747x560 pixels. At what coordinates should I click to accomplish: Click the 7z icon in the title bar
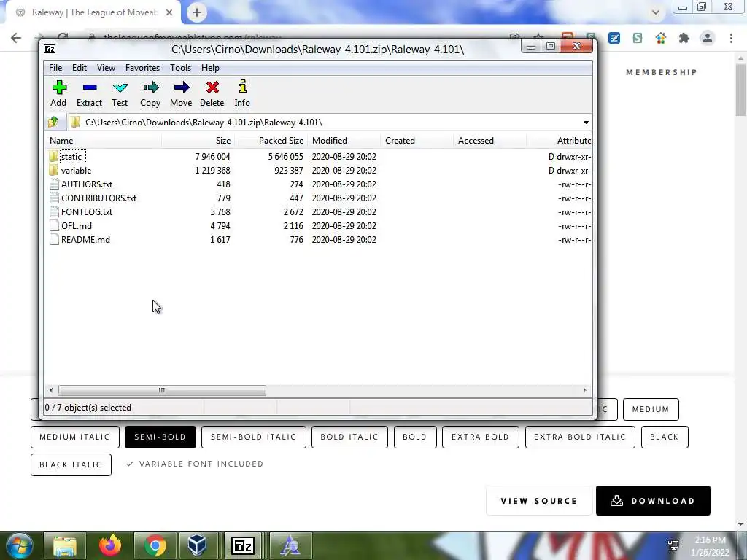click(x=50, y=49)
